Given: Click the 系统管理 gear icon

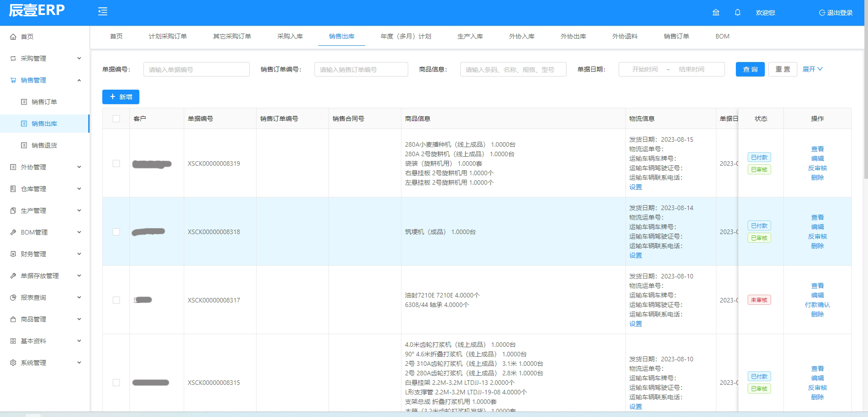Looking at the screenshot, I should pos(13,363).
